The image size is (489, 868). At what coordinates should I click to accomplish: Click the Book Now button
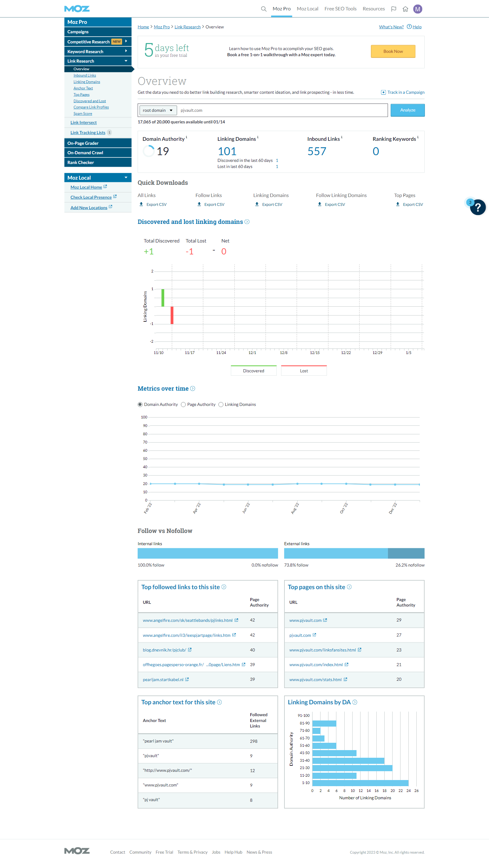(x=393, y=52)
